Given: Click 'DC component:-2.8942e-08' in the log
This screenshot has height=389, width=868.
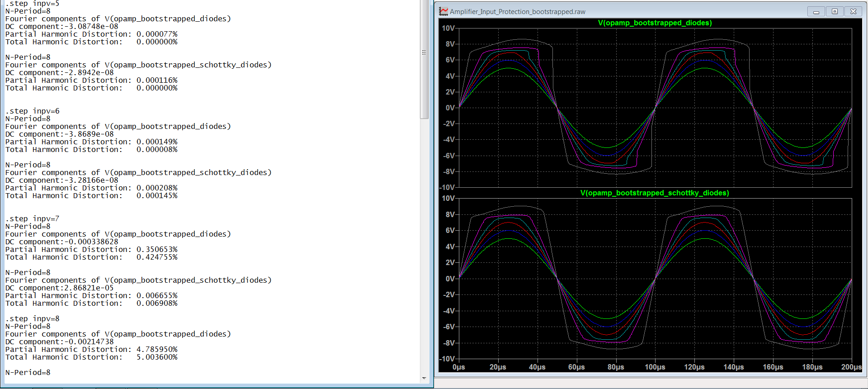Looking at the screenshot, I should pos(60,72).
